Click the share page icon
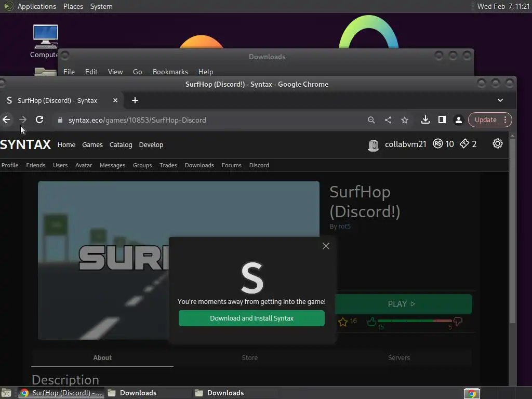This screenshot has width=532, height=399. 388,120
